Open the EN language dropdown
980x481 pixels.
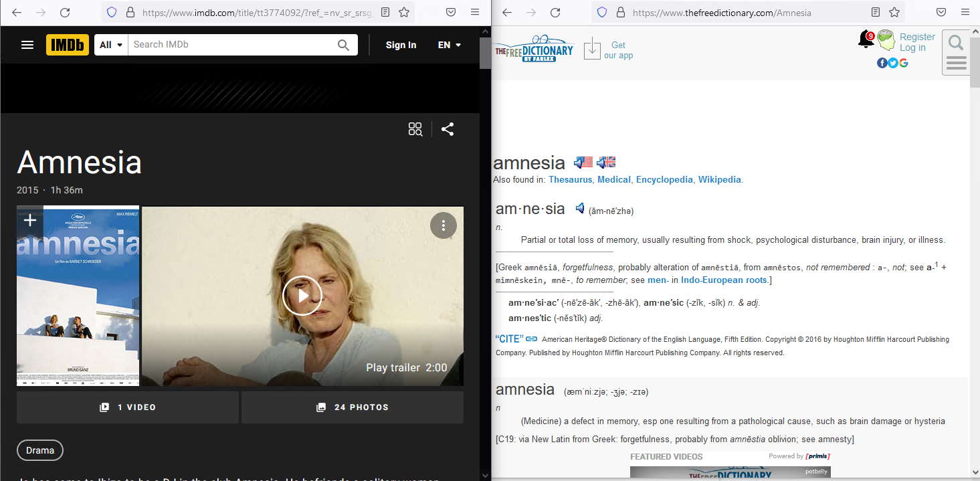click(x=449, y=45)
